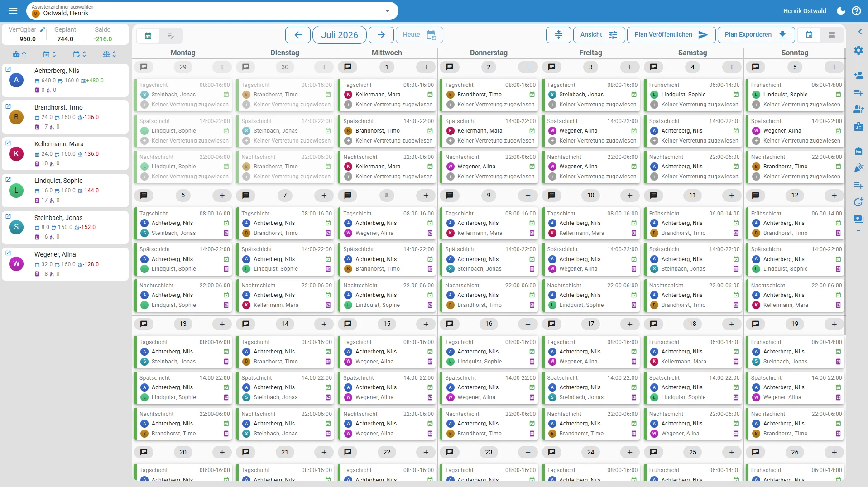Open the hamburger main menu
868x487 pixels.
[13, 11]
